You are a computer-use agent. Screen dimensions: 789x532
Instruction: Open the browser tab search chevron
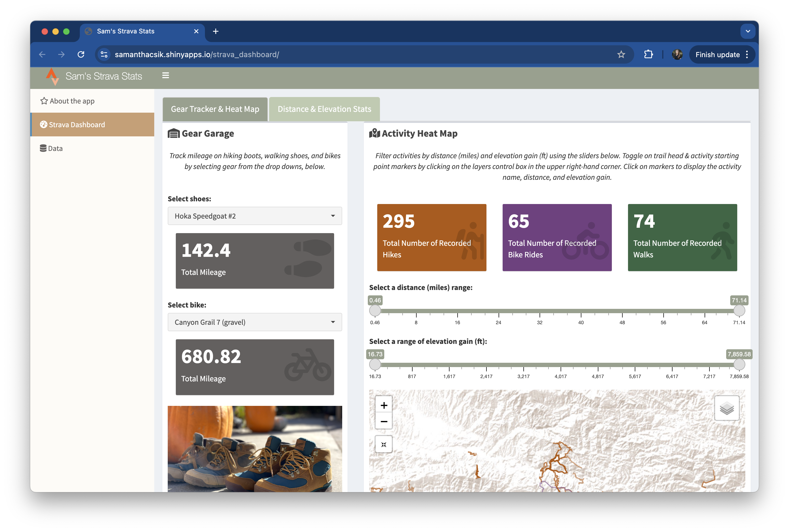pos(747,31)
